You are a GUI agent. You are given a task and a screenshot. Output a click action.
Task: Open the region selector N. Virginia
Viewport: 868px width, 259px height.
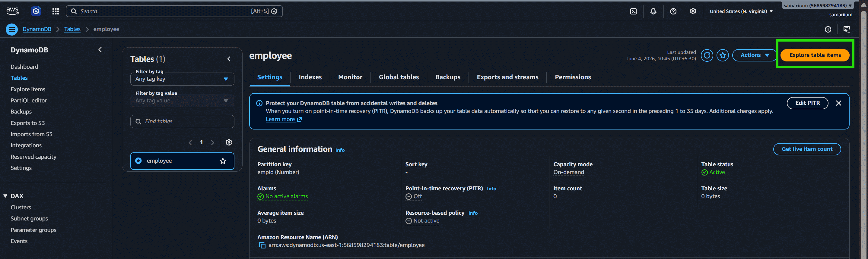click(741, 11)
